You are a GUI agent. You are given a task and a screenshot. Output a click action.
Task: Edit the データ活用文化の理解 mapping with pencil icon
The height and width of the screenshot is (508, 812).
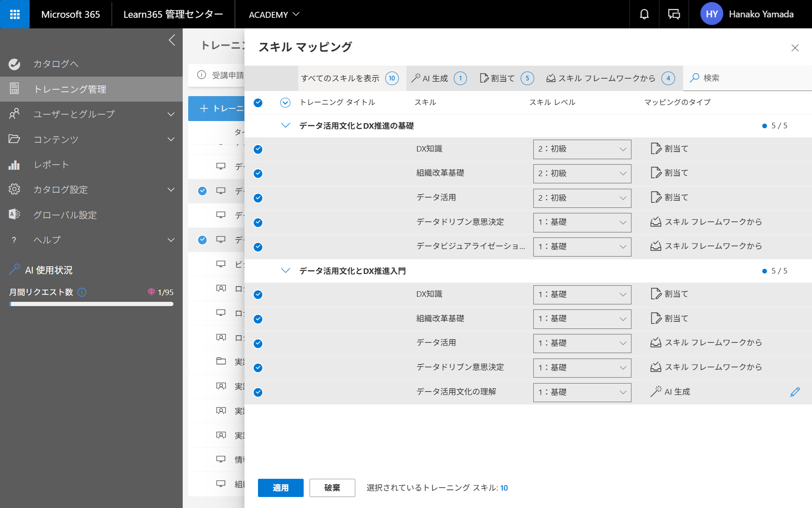795,392
